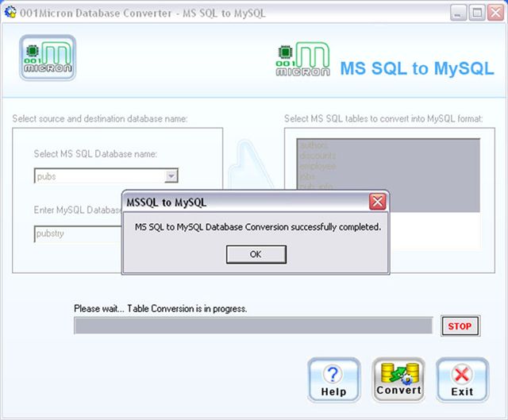Image resolution: width=508 pixels, height=420 pixels.
Task: Open the Help button
Action: [333, 380]
